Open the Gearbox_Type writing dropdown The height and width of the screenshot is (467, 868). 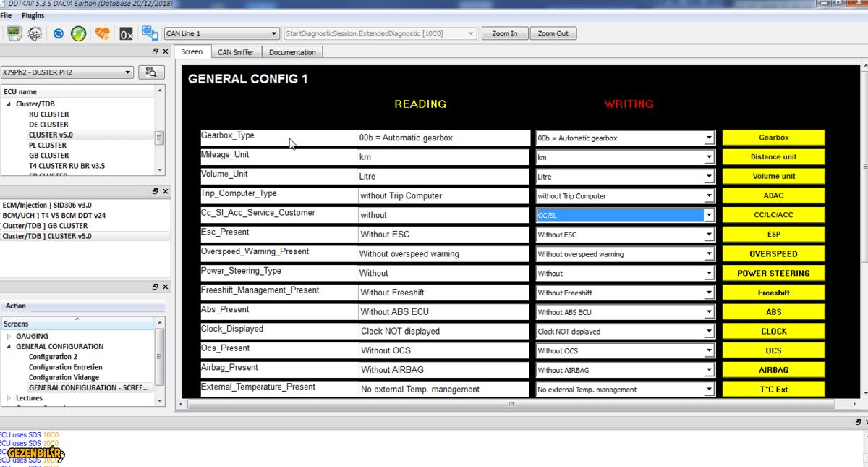[625, 138]
